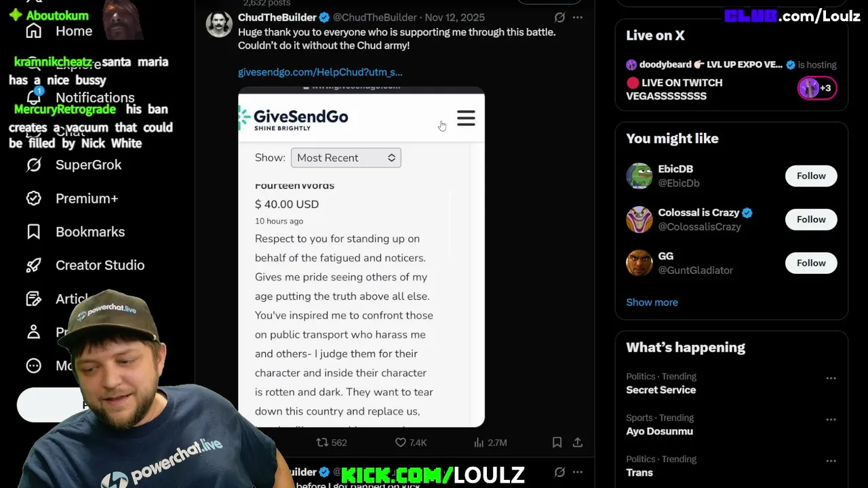
Task: Open options for the Secret Service trend
Action: tap(831, 378)
